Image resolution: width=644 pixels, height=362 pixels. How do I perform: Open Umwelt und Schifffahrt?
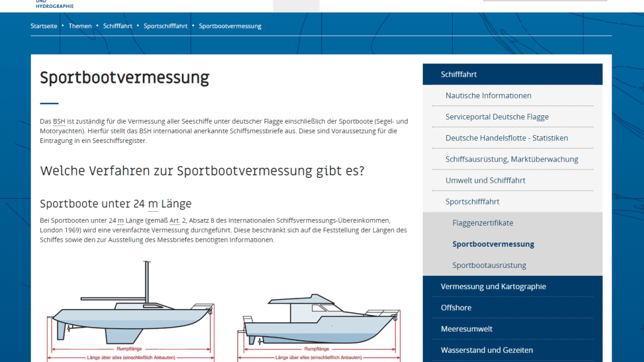click(485, 180)
